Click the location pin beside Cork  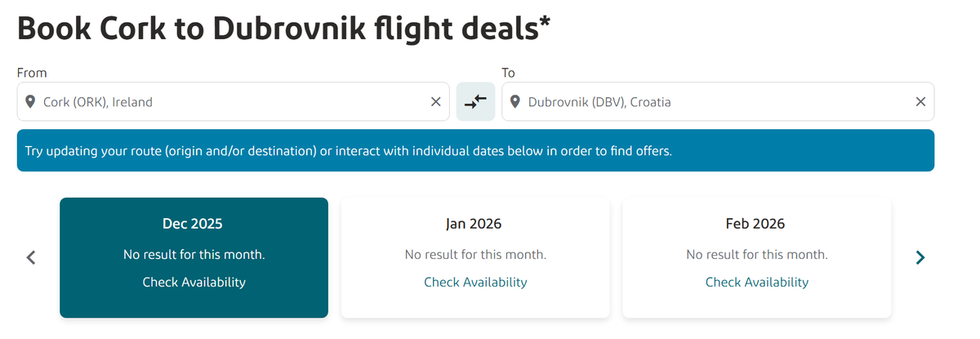pyautogui.click(x=30, y=102)
